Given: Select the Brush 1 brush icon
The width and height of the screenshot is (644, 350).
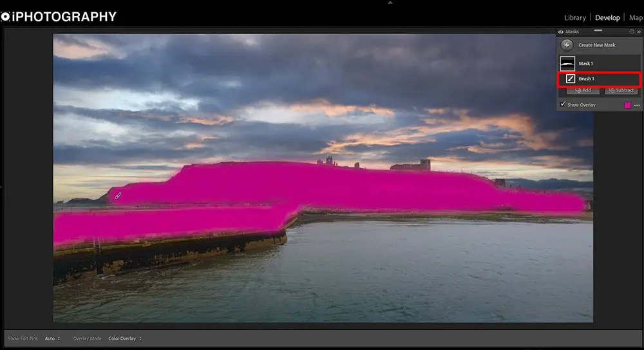Looking at the screenshot, I should click(570, 79).
